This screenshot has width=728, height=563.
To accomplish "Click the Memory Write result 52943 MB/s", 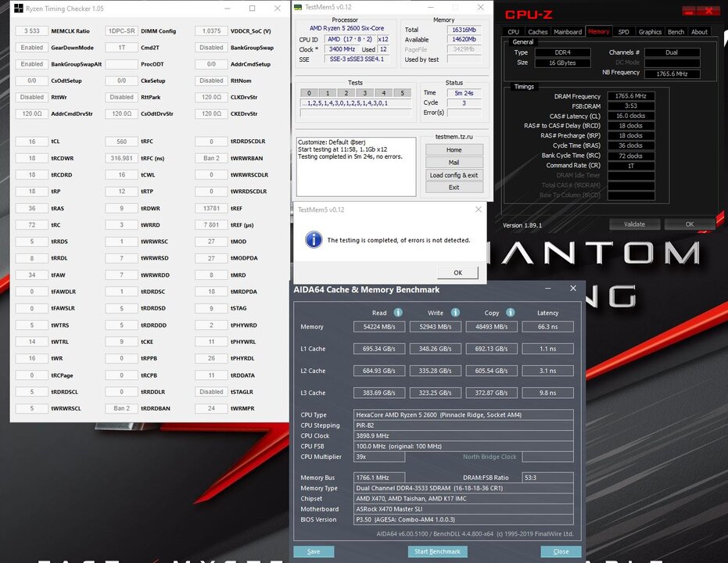I will (435, 327).
